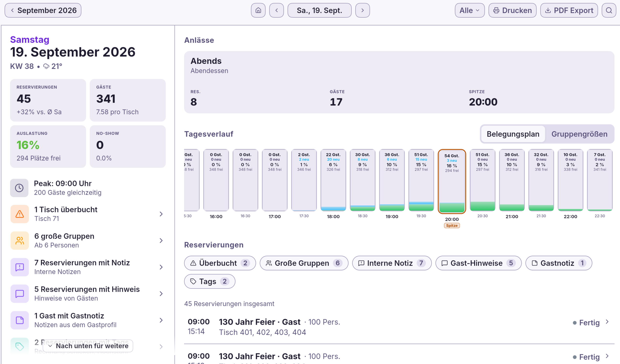Open search with magnifier icon

coord(609,10)
